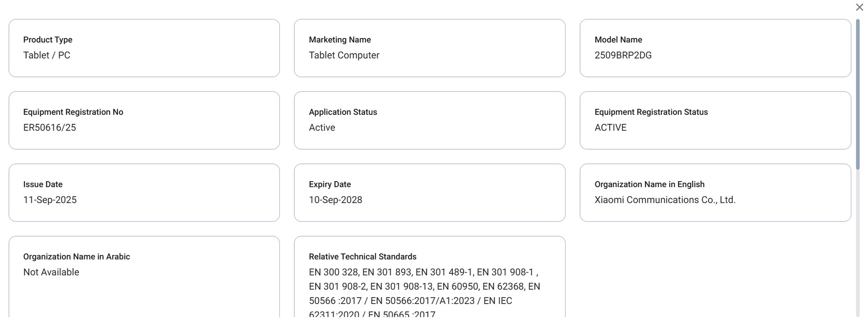The image size is (868, 323).
Task: Click the Tablet / PC value
Action: pyautogui.click(x=47, y=55)
